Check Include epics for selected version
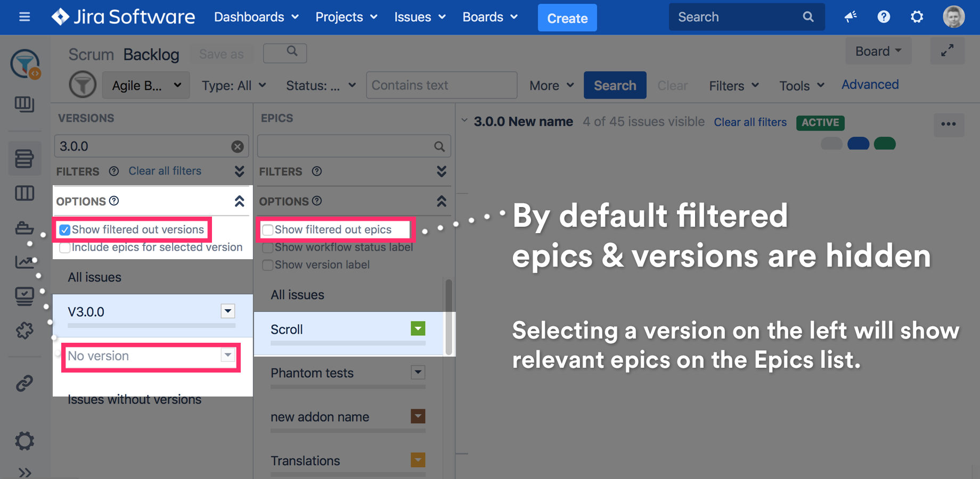The image size is (980, 479). coord(64,247)
